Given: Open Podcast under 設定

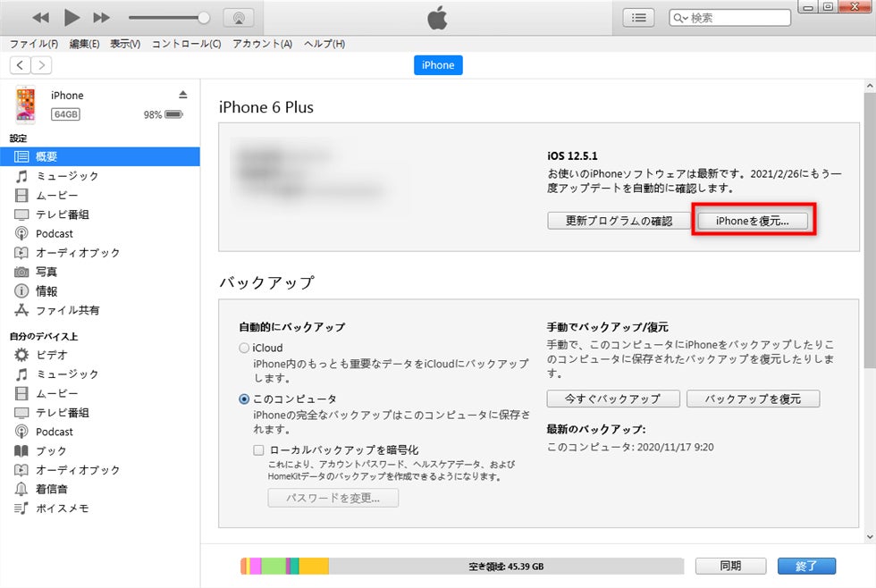Looking at the screenshot, I should [100, 233].
